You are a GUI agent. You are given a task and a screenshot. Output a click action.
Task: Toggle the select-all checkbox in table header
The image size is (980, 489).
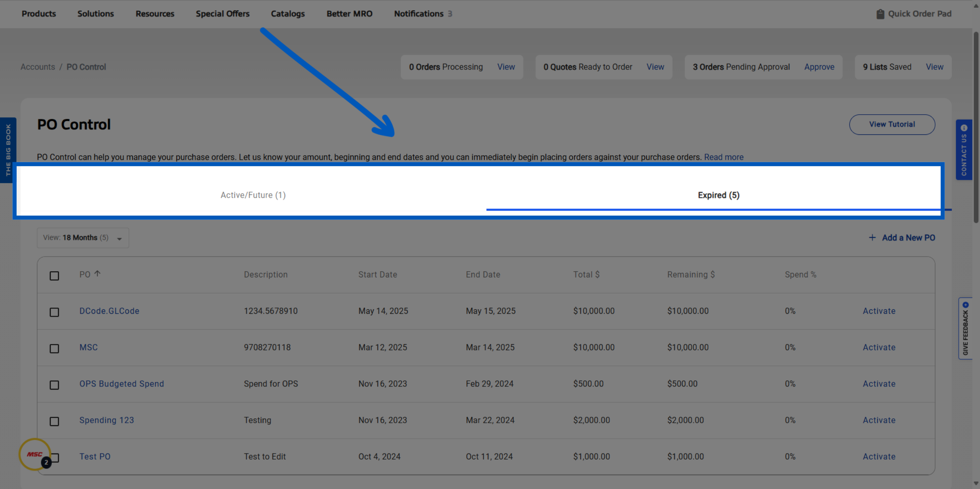coord(54,276)
